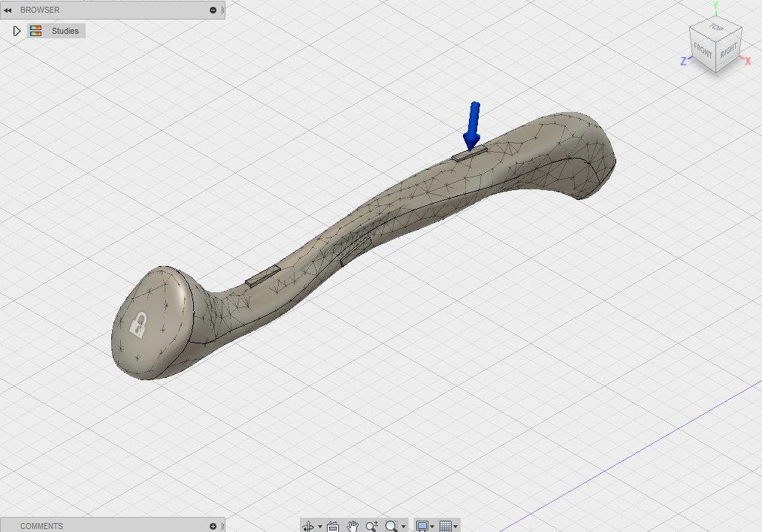Open Display Settings monitor icon
This screenshot has height=532, width=762.
(x=422, y=526)
